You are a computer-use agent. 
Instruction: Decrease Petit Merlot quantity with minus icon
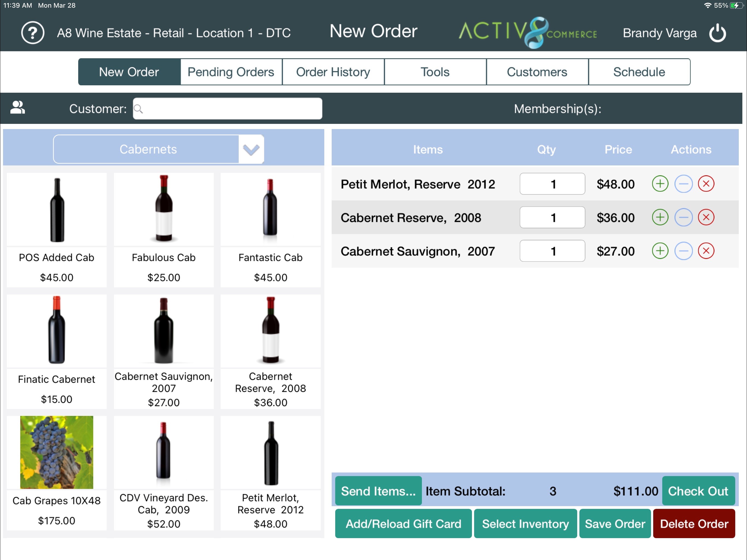point(683,184)
